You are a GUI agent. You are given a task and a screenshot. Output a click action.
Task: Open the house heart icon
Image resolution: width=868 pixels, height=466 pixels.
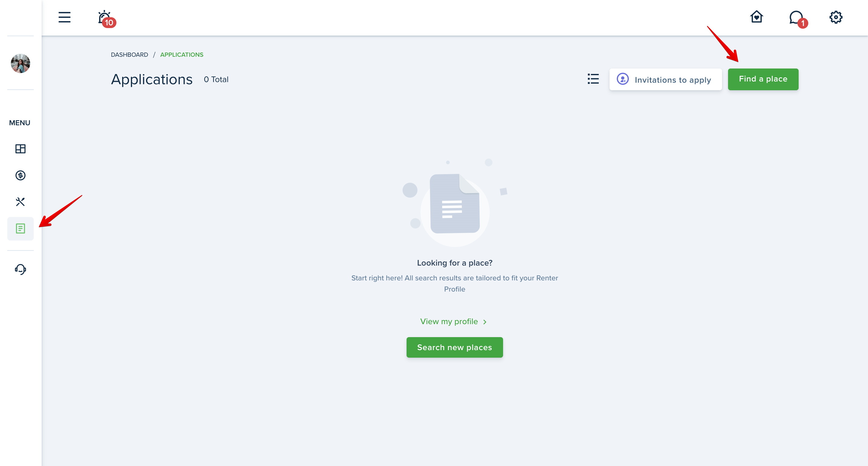click(756, 17)
